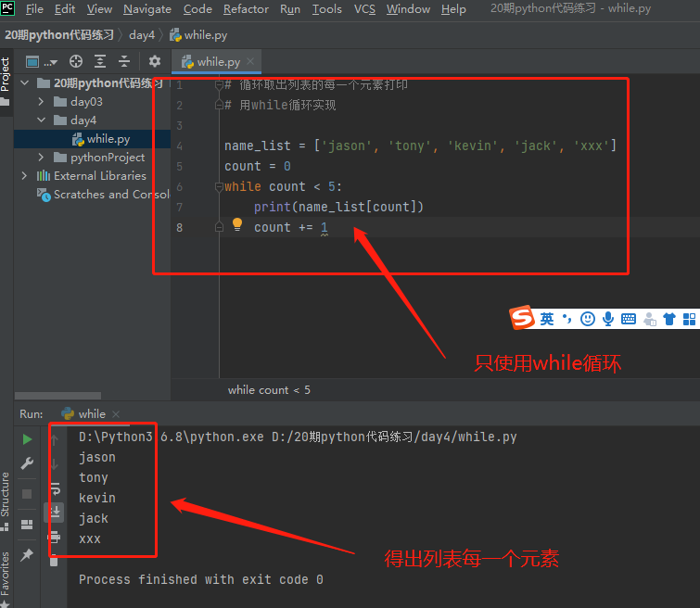Open the Sogou toolbox grid icon
This screenshot has width=700, height=608.
689,319
